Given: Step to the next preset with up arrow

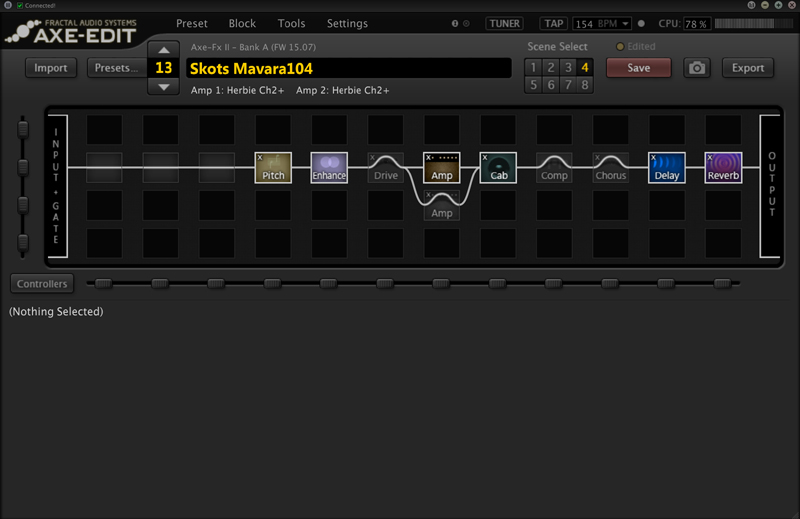Looking at the screenshot, I should [x=164, y=50].
